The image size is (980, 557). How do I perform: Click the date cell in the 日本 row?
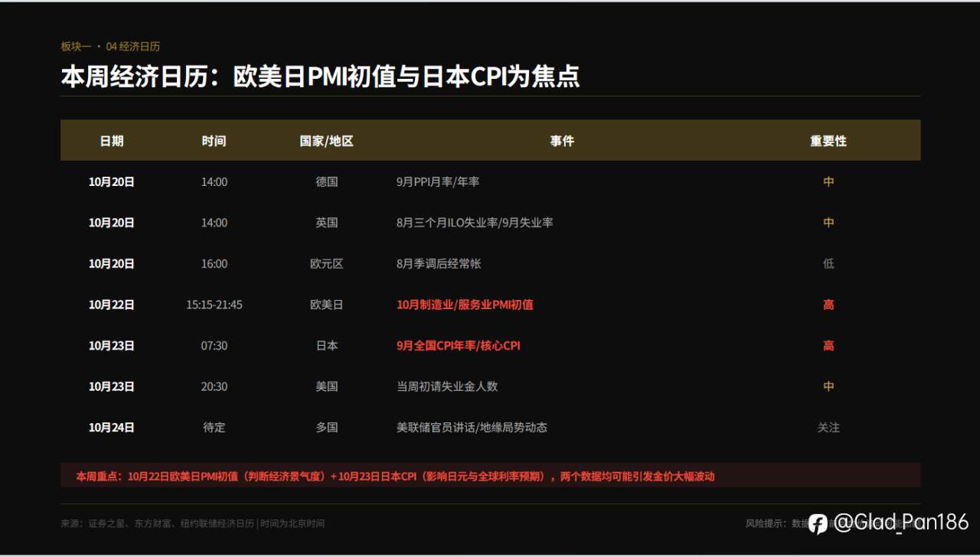(112, 346)
